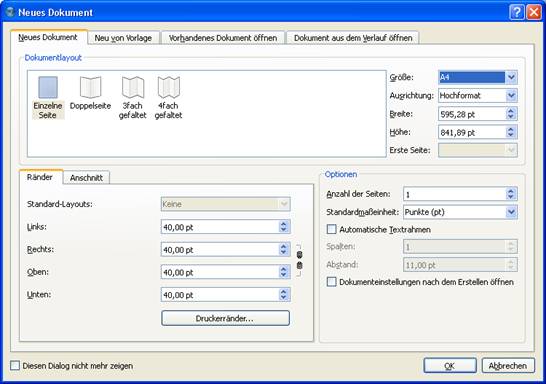Click the Links margin stepper arrows
Image resolution: width=546 pixels, height=384 pixels.
coord(283,227)
